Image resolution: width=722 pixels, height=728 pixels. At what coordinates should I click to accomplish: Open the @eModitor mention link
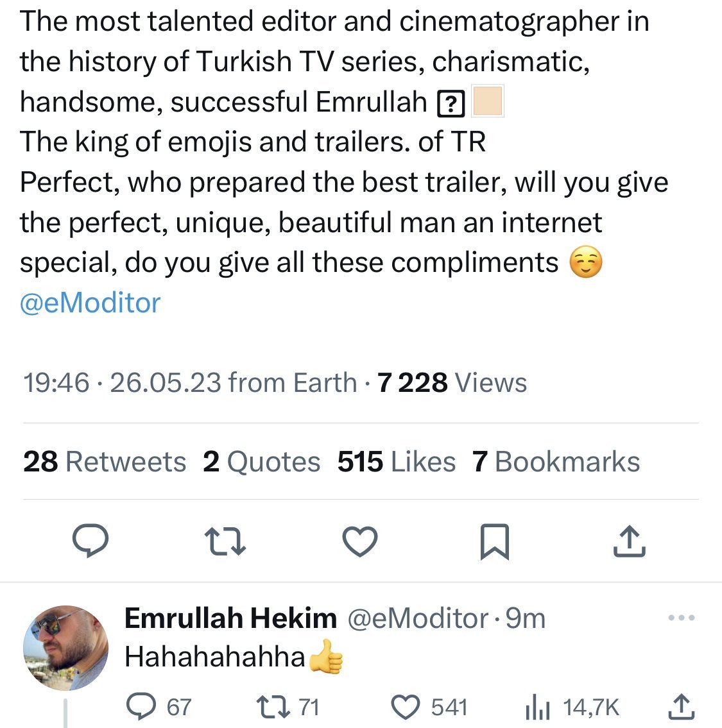coord(90,303)
